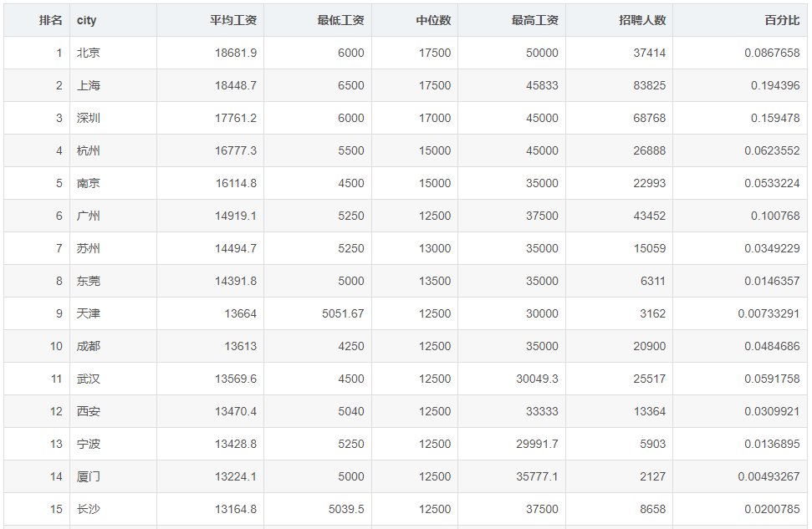Screen dimensions: 812x529
Task: Click average salary value 16777.3
Action: coord(236,150)
